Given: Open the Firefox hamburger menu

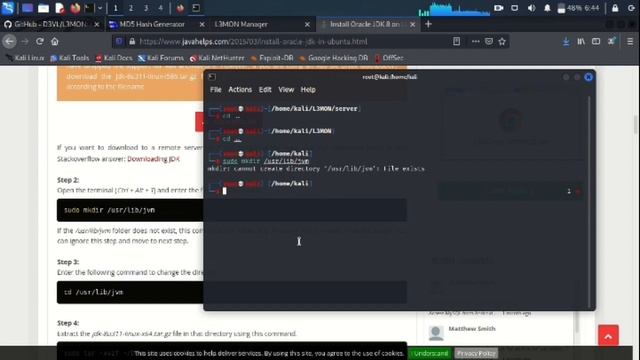Looking at the screenshot, I should [630, 41].
